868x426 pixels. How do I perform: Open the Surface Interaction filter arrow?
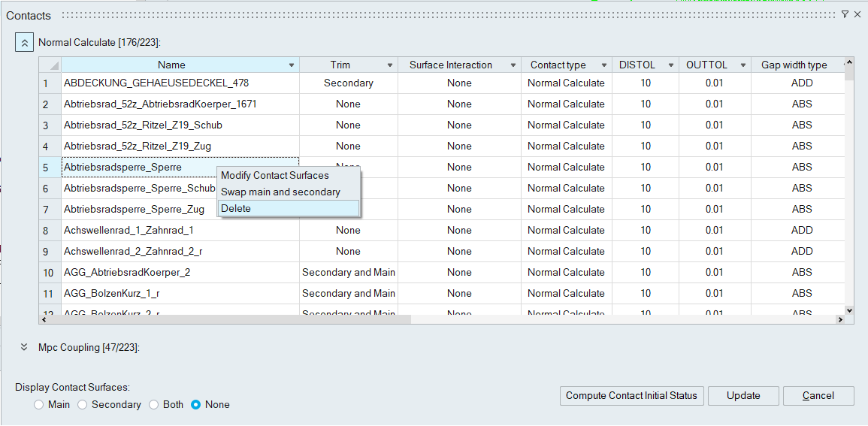513,65
